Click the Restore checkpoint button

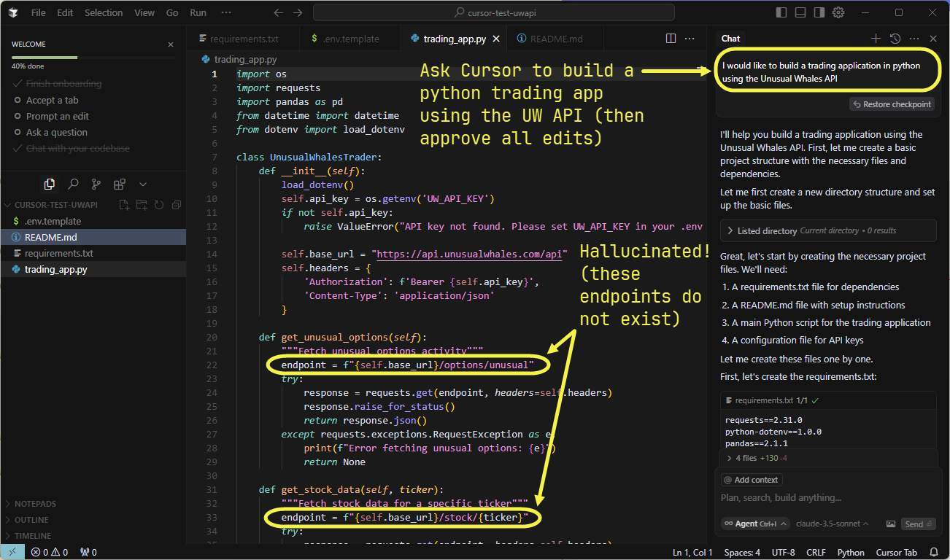pos(892,104)
